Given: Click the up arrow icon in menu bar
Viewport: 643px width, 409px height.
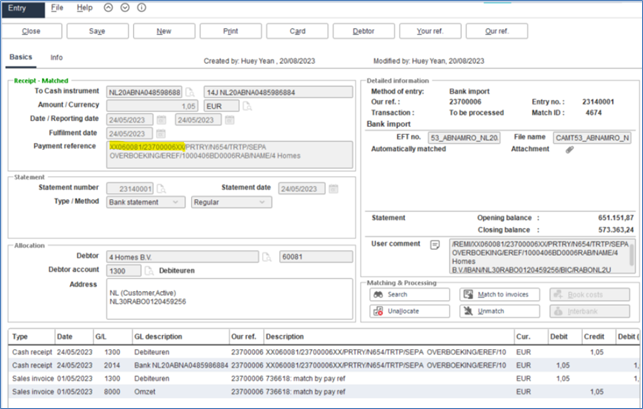Looking at the screenshot, I should point(109,7).
